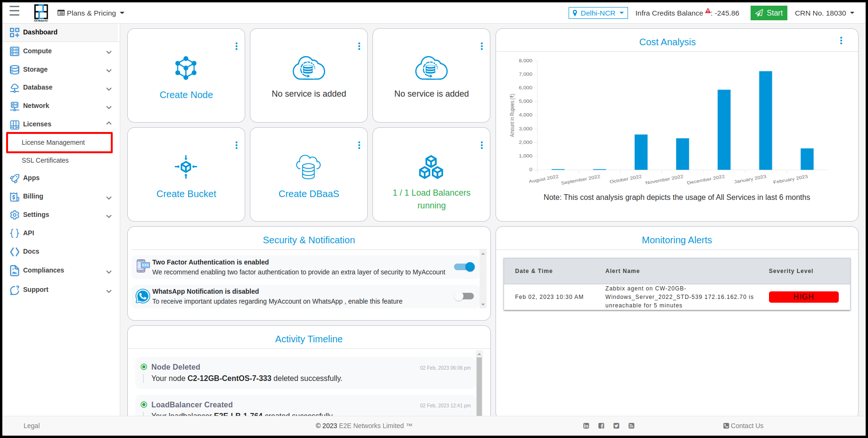Click the Create DBaaS cloud database icon
This screenshot has width=868, height=438.
(x=308, y=167)
